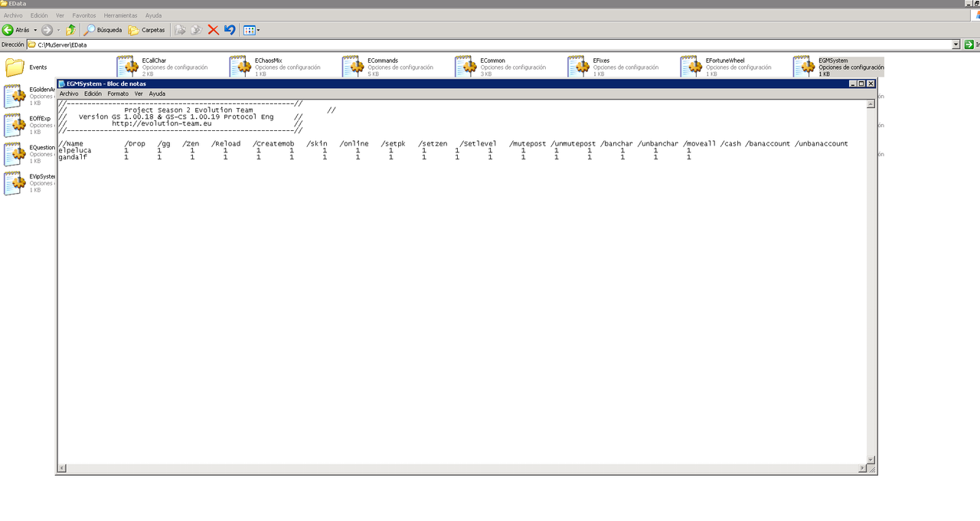Click the Copy To toolbar icon
Viewport: 980px width, 521px height.
196,30
